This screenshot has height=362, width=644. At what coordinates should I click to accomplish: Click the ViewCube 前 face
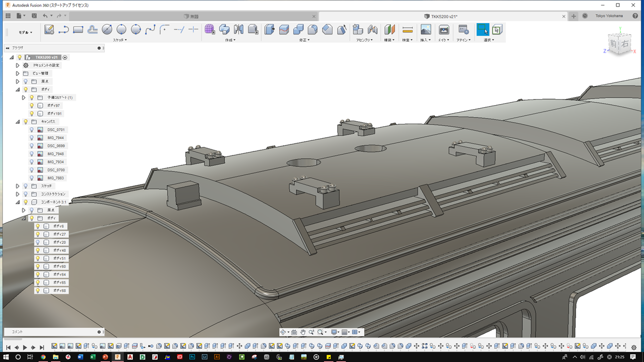[612, 44]
